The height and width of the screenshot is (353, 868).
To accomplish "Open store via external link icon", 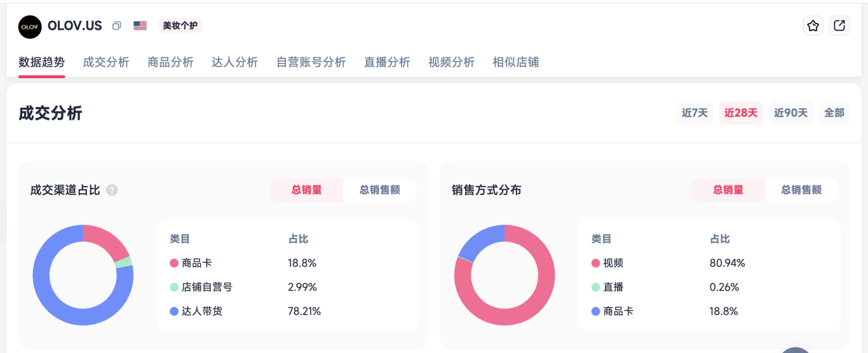I will tap(839, 26).
